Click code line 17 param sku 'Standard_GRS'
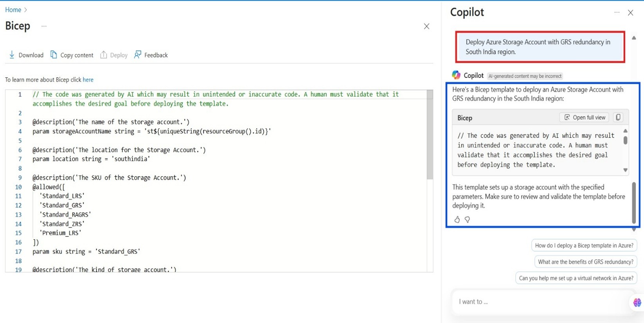644x323 pixels. click(86, 251)
